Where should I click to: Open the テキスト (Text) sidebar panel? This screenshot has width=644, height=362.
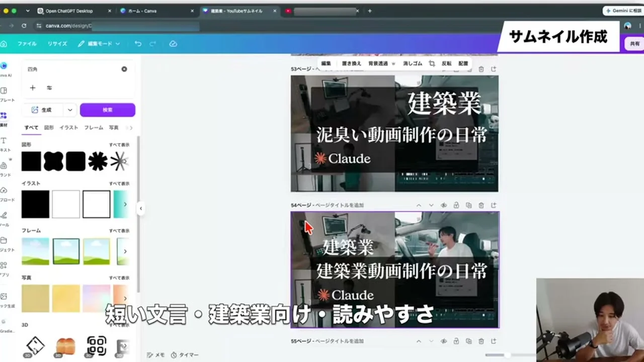tap(4, 143)
